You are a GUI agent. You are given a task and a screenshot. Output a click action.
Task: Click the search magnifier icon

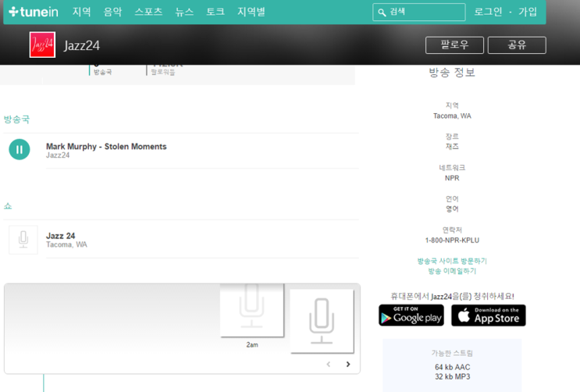click(x=382, y=12)
